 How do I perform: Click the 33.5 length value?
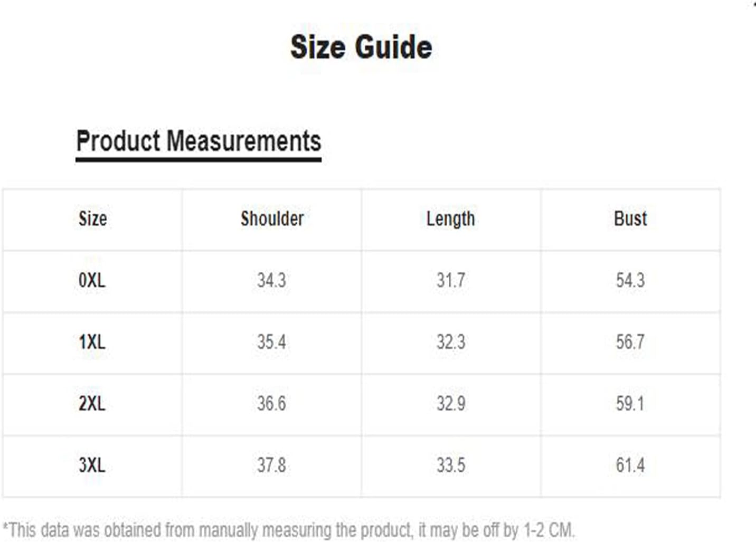pos(451,465)
